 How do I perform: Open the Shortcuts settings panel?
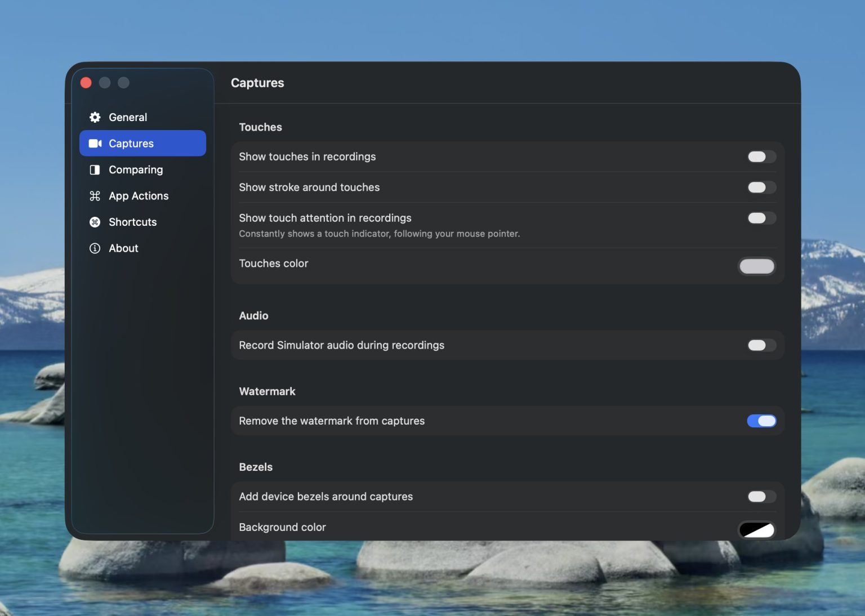point(132,222)
